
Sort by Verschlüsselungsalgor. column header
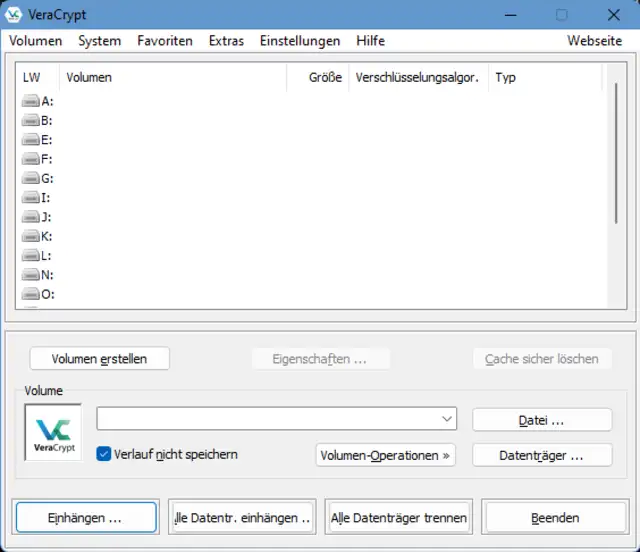tap(418, 77)
